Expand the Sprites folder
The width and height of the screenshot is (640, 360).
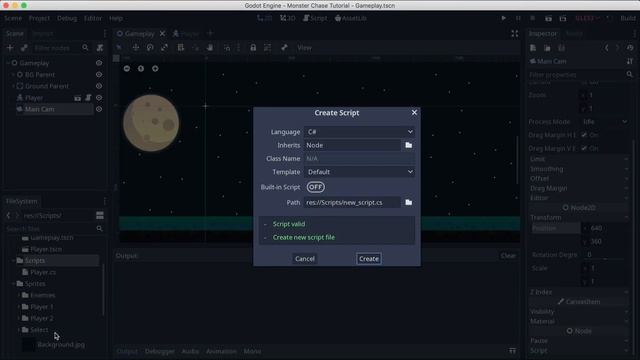pyautogui.click(x=13, y=284)
